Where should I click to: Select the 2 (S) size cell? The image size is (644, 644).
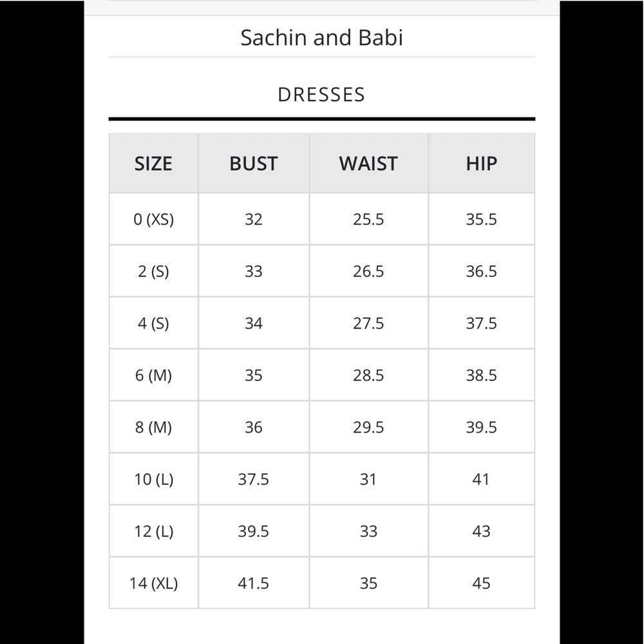(x=154, y=272)
